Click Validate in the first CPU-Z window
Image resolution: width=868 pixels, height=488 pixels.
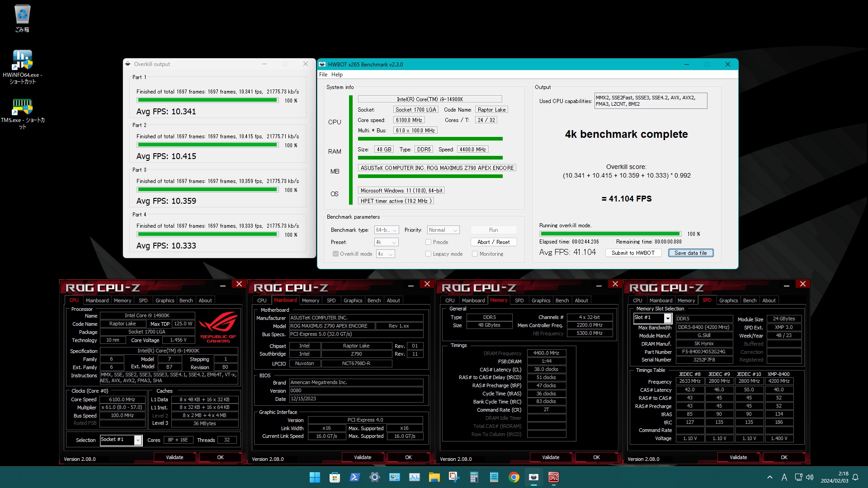coord(175,457)
